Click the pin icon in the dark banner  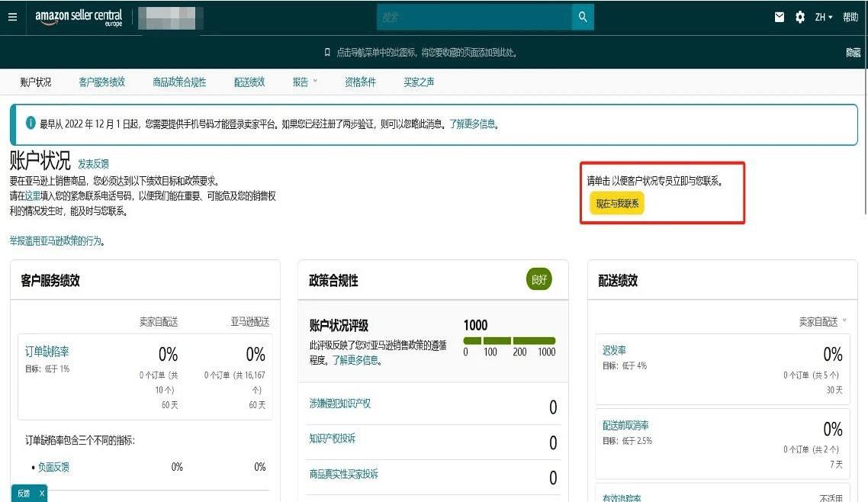[x=326, y=52]
